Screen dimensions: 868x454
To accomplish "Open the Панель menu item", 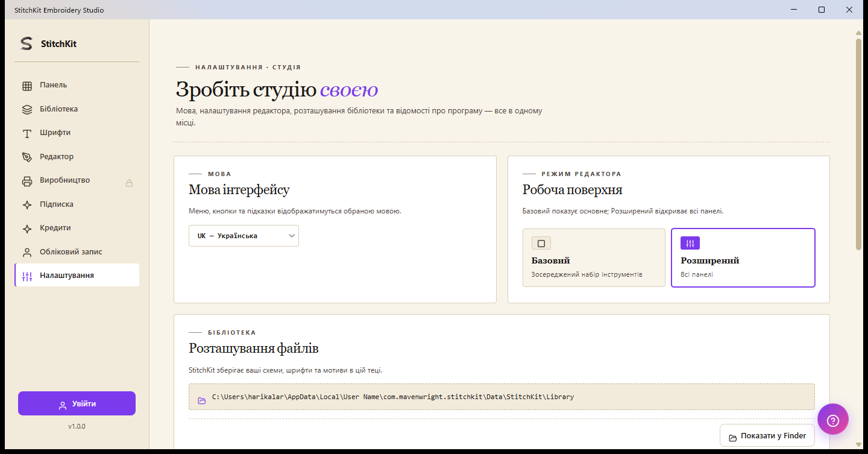I will (77, 86).
